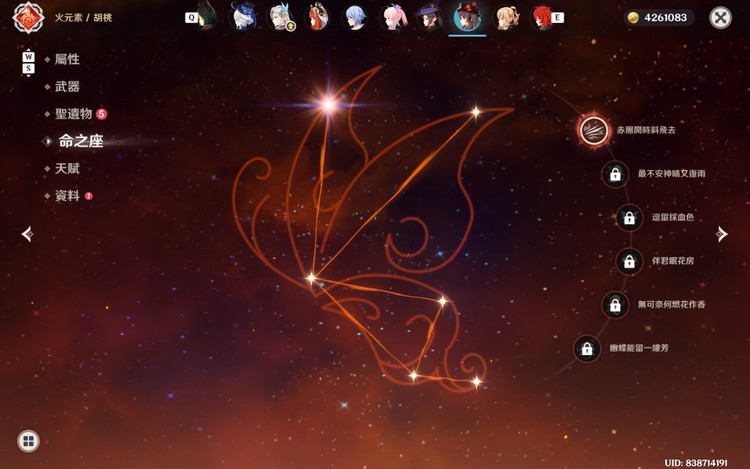Click the red badge 5 on 聖遺物
The height and width of the screenshot is (469, 750).
(101, 114)
